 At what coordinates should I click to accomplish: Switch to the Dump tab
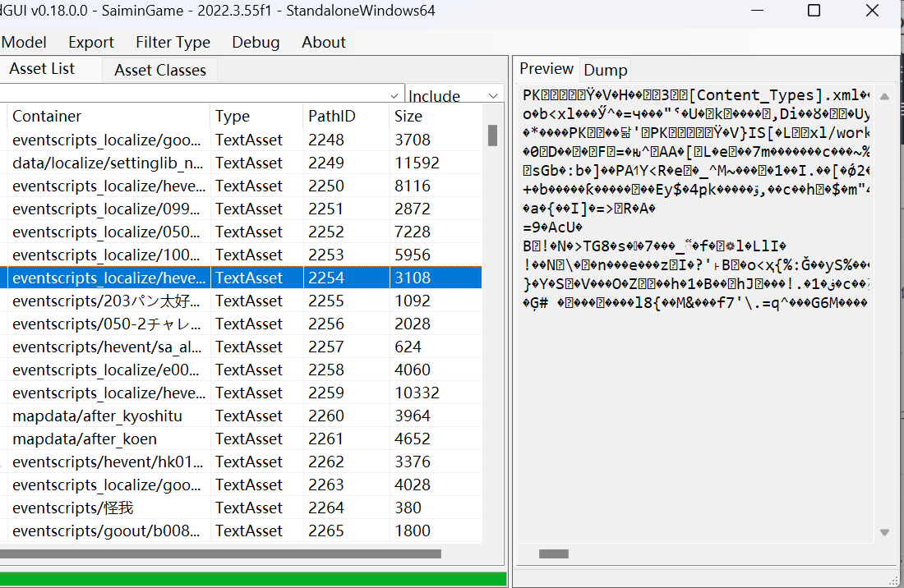(x=606, y=70)
